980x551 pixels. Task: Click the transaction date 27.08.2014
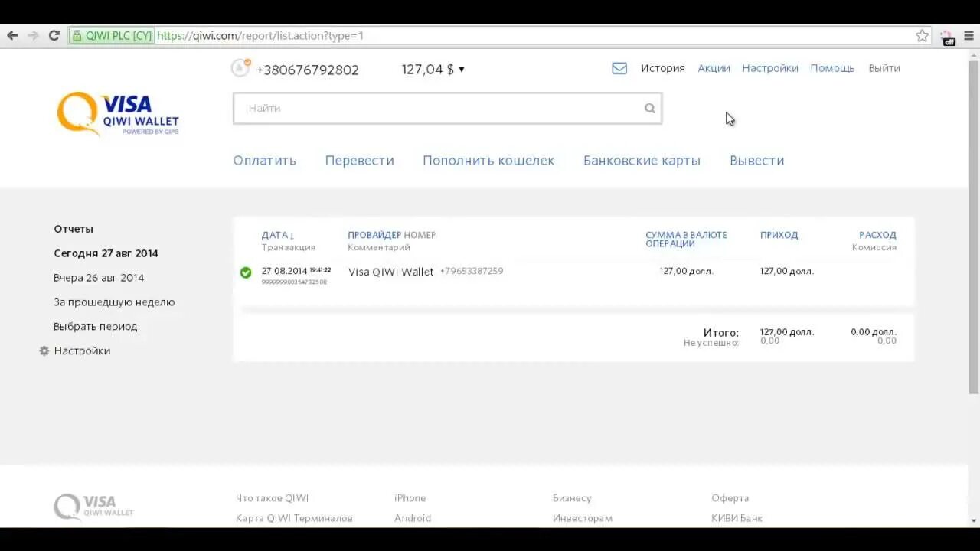point(284,271)
